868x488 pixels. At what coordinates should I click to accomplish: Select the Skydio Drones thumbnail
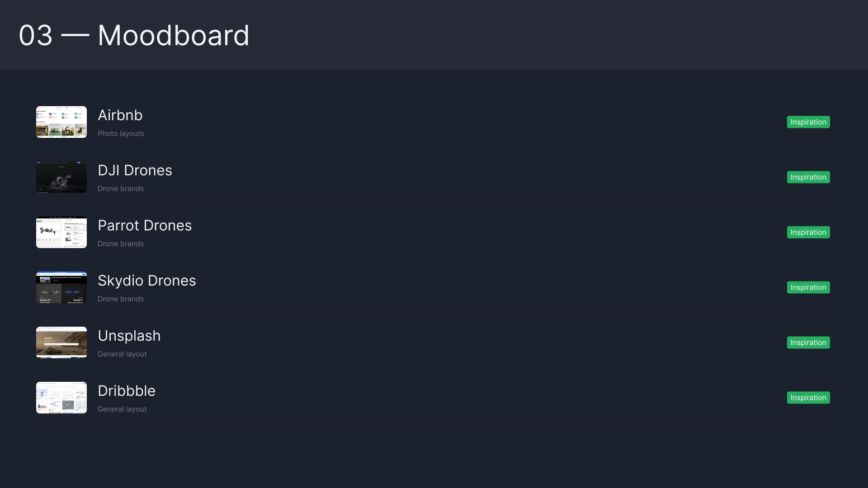[x=61, y=287]
